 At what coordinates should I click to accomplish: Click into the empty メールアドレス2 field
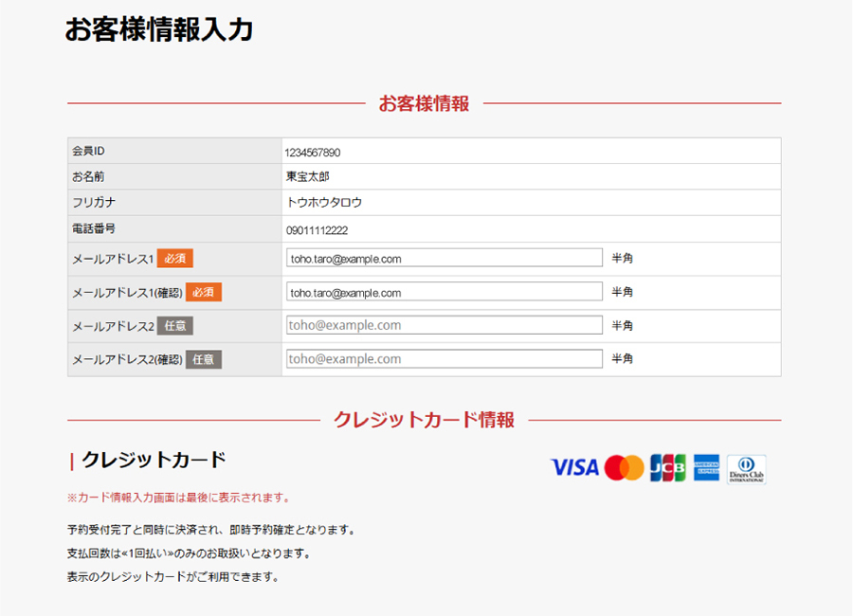click(444, 325)
